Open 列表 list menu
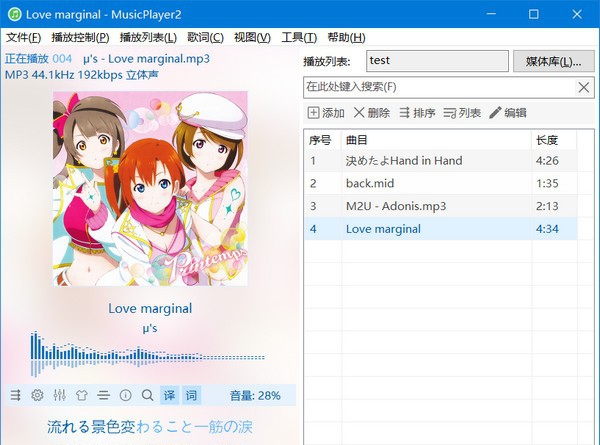 click(462, 113)
